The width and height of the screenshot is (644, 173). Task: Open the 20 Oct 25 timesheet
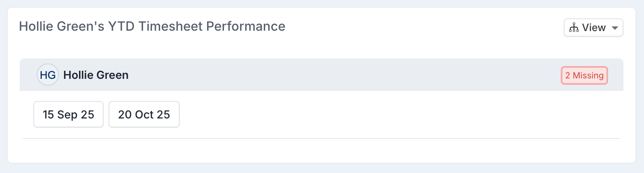click(144, 115)
